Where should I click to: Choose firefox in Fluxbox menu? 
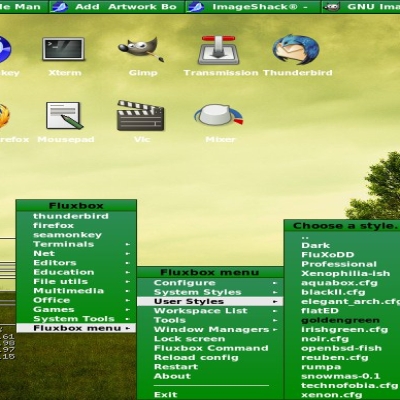coord(76,225)
